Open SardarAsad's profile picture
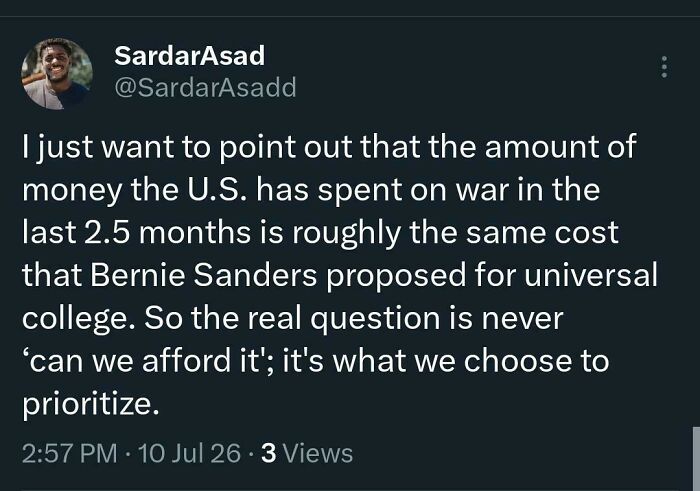The width and height of the screenshot is (700, 491). click(57, 74)
